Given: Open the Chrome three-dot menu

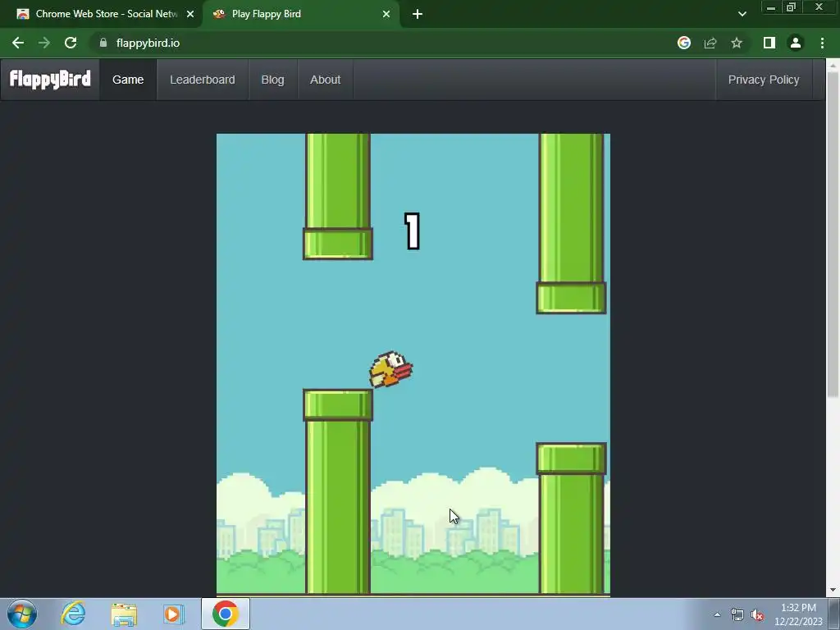Looking at the screenshot, I should tap(822, 43).
